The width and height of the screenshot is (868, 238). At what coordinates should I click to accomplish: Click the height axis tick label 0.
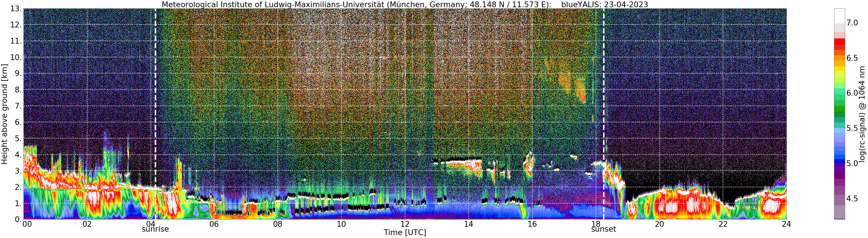(18, 219)
